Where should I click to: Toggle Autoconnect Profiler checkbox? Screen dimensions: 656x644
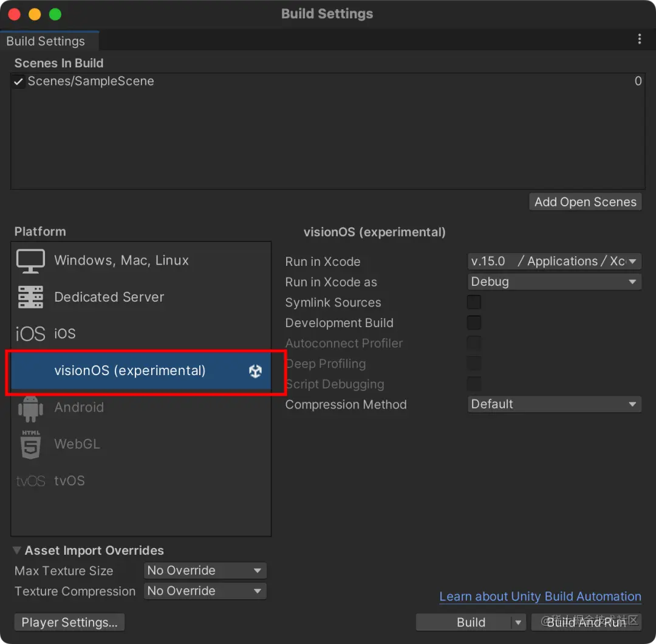tap(474, 343)
